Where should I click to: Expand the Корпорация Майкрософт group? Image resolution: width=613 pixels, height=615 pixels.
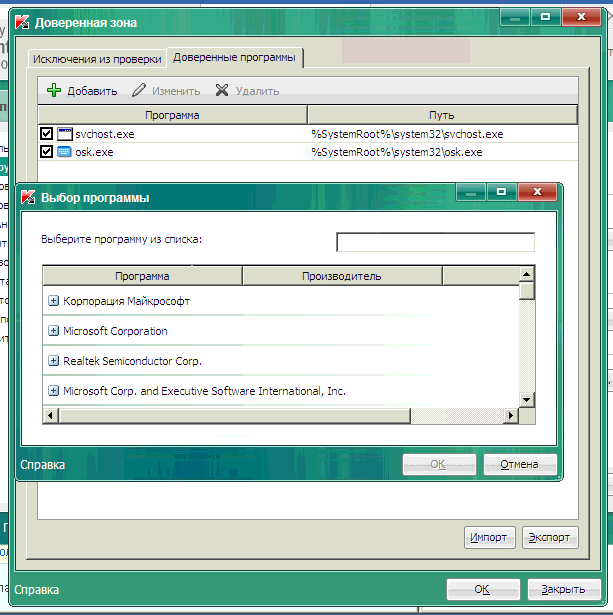click(x=54, y=301)
